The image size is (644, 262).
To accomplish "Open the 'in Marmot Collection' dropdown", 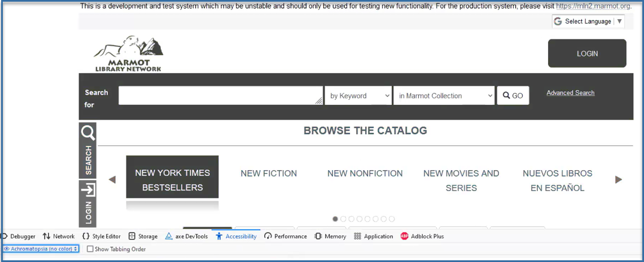I will (444, 96).
